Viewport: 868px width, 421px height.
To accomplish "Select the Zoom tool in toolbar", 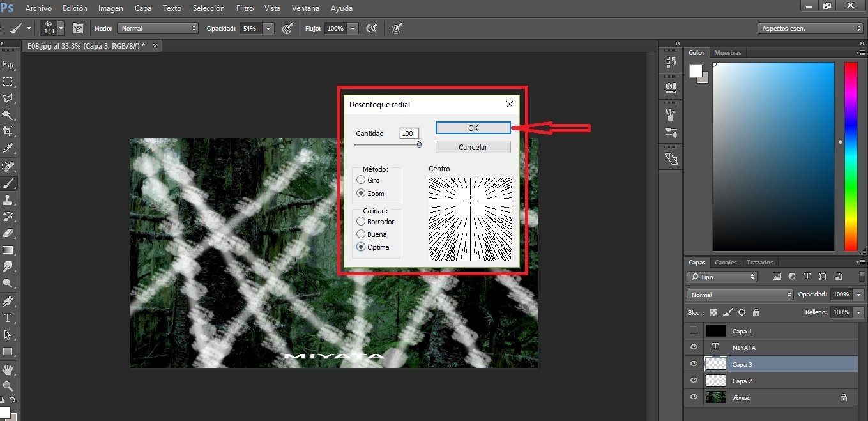I will tap(8, 386).
